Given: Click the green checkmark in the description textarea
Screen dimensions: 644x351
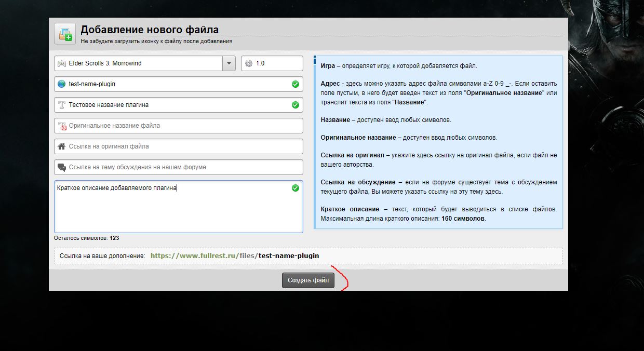Looking at the screenshot, I should pos(295,188).
